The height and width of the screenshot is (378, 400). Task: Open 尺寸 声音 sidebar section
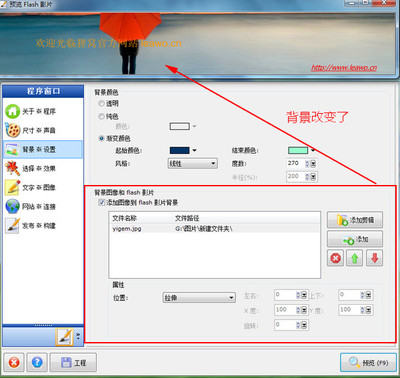(43, 130)
